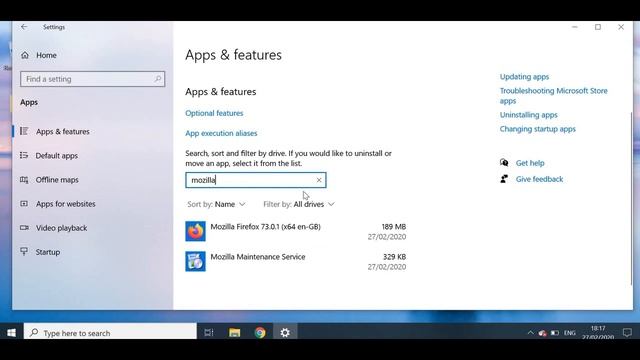Screen dimensions: 640x360
Task: Click the ENG language indicator
Action: tap(569, 333)
